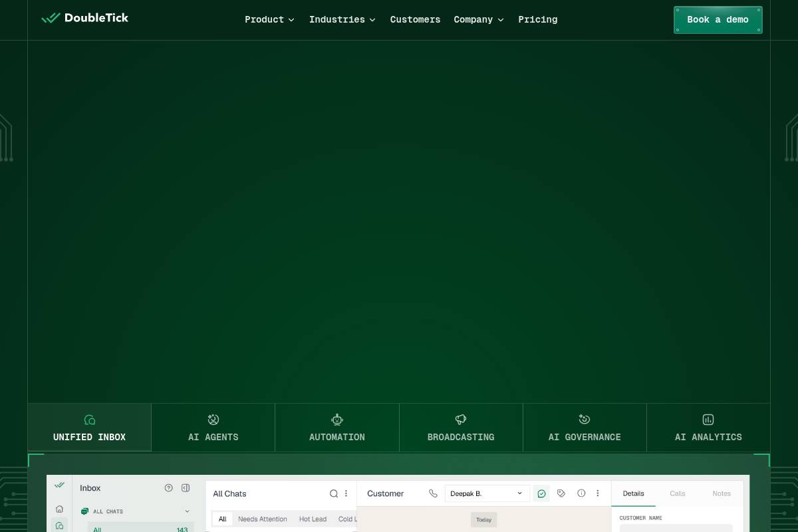The height and width of the screenshot is (532, 798).
Task: Expand the Company menu
Action: [x=479, y=20]
